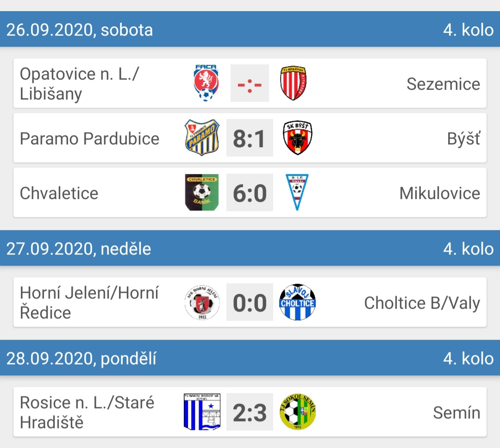Select the Paramo Pardubice team name

click(x=90, y=139)
